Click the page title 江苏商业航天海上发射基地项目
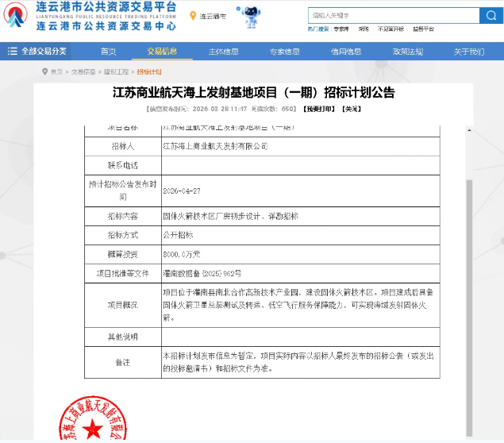This screenshot has height=443, width=504. point(253,93)
